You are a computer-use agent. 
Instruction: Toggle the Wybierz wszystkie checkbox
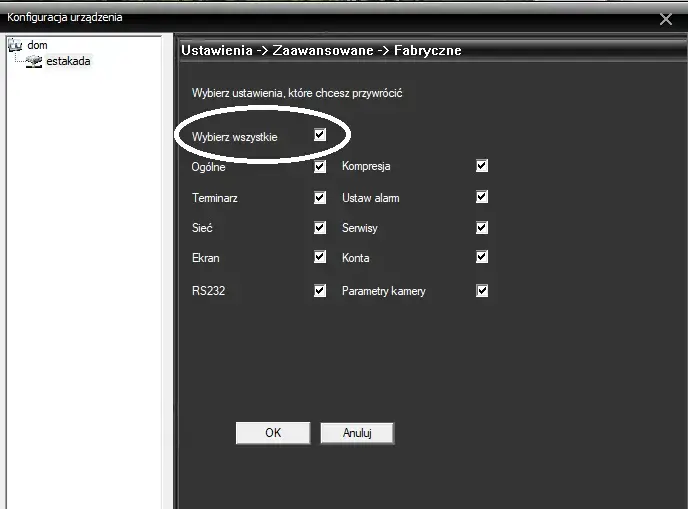click(320, 135)
